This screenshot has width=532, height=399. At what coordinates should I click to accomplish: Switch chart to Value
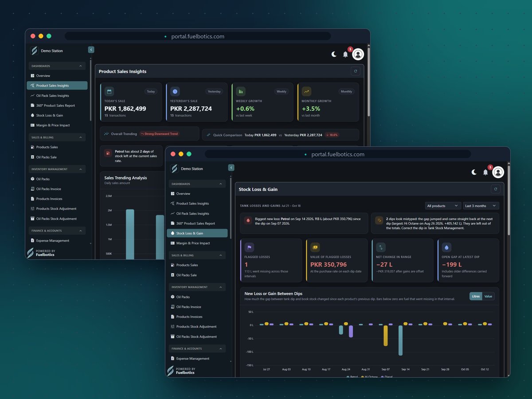pos(488,296)
